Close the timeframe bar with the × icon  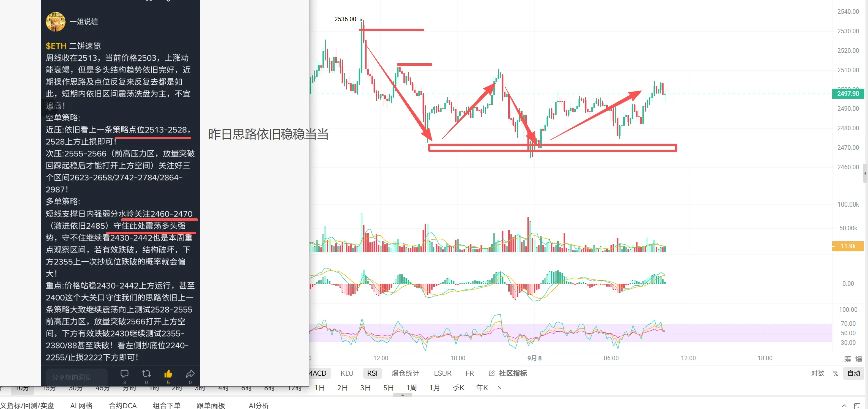coord(500,388)
